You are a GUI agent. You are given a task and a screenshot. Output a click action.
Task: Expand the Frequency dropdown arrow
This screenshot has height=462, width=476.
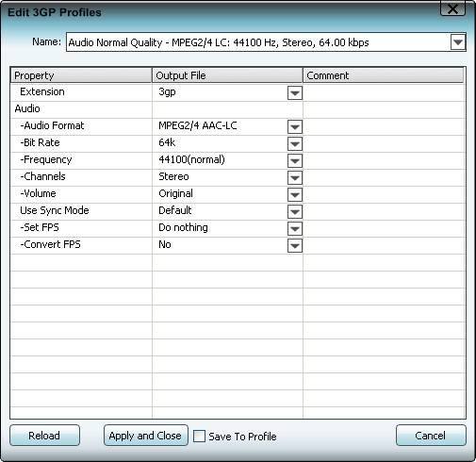(x=295, y=161)
